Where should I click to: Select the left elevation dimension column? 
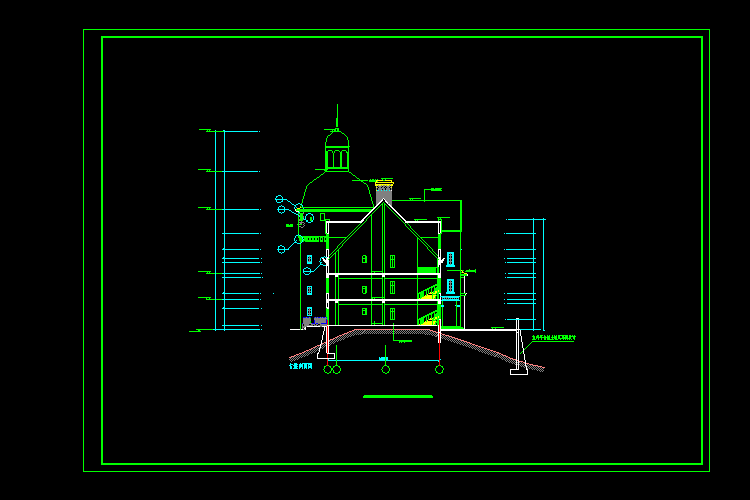[223, 230]
